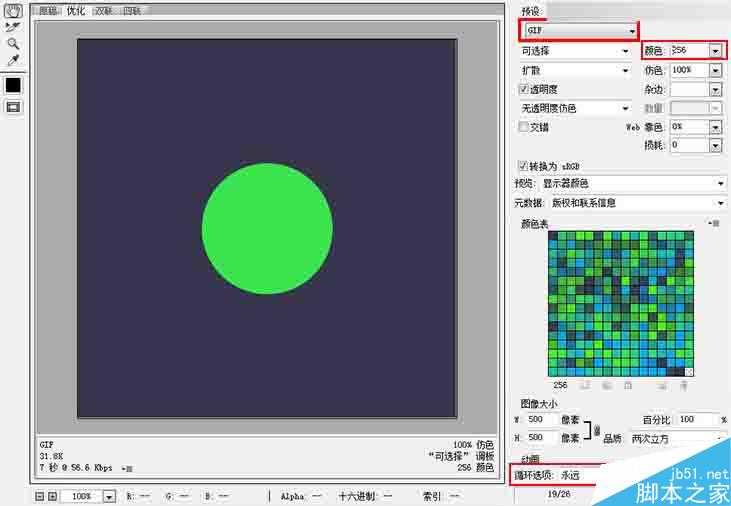This screenshot has height=506, width=731.
Task: Open the 预览 显示器颜色 dropdown
Action: (633, 183)
